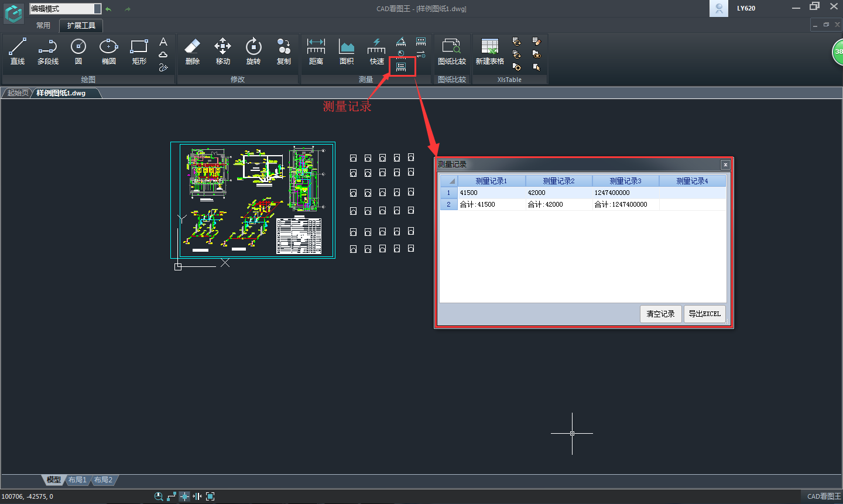Open the 图纸比较 drawing compare tool
Image resolution: width=843 pixels, height=504 pixels.
(x=451, y=51)
